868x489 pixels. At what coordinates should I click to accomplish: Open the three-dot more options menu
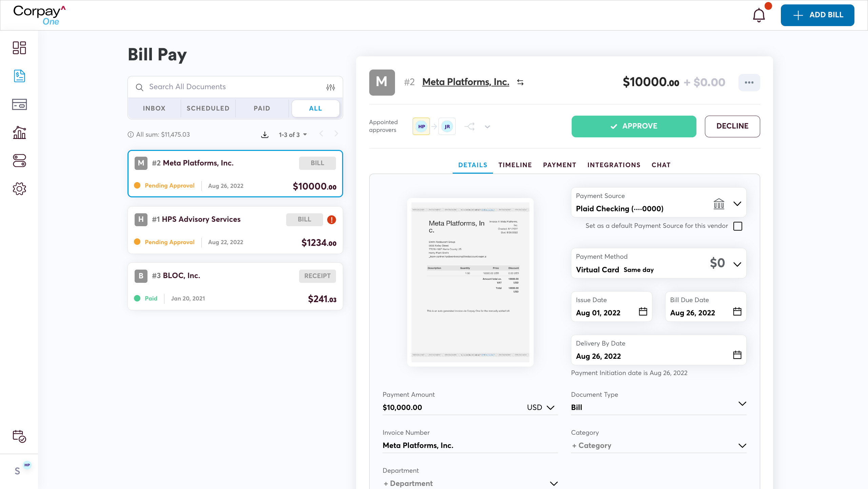point(749,82)
